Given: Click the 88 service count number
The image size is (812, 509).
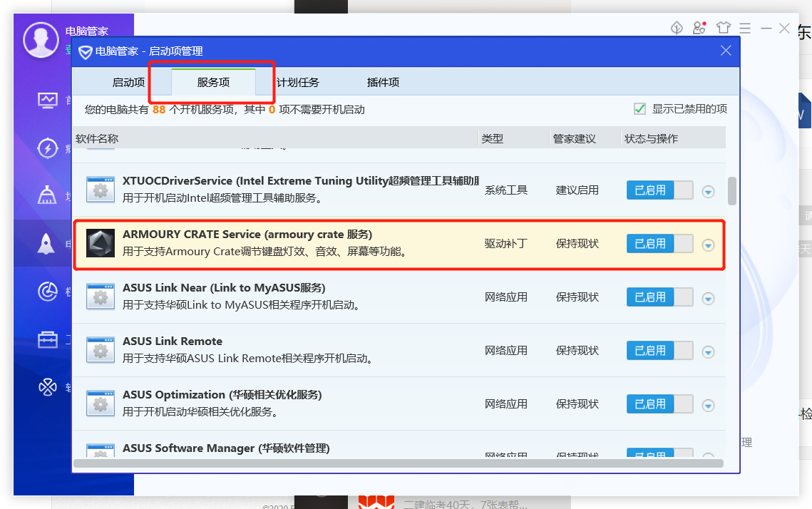Looking at the screenshot, I should coord(159,110).
